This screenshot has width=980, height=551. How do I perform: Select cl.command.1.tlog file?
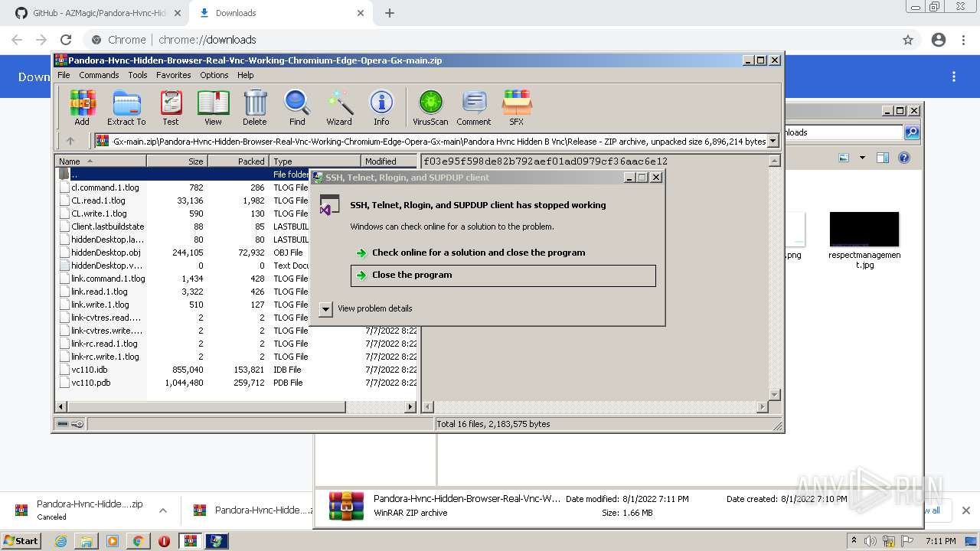click(105, 187)
